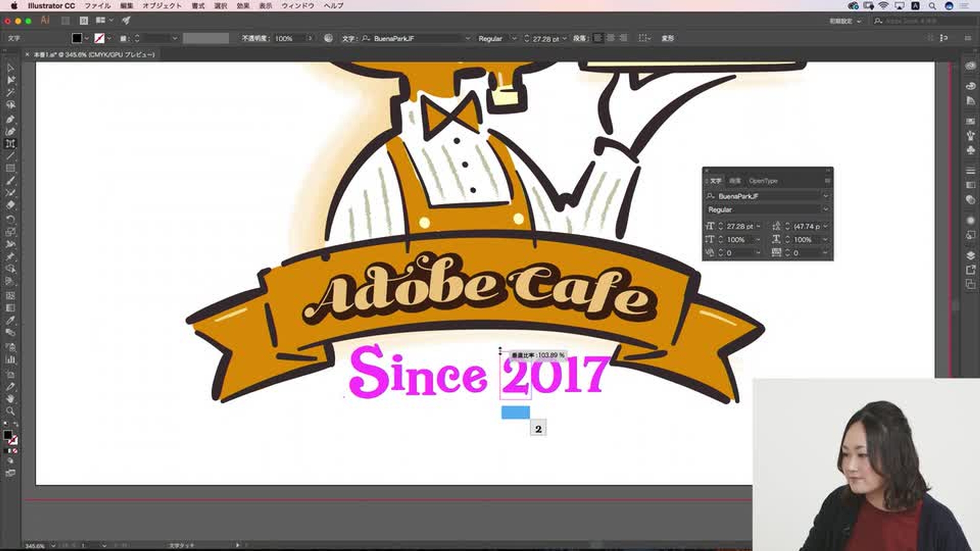
Task: Open the オブジェクト menu
Action: pyautogui.click(x=161, y=6)
